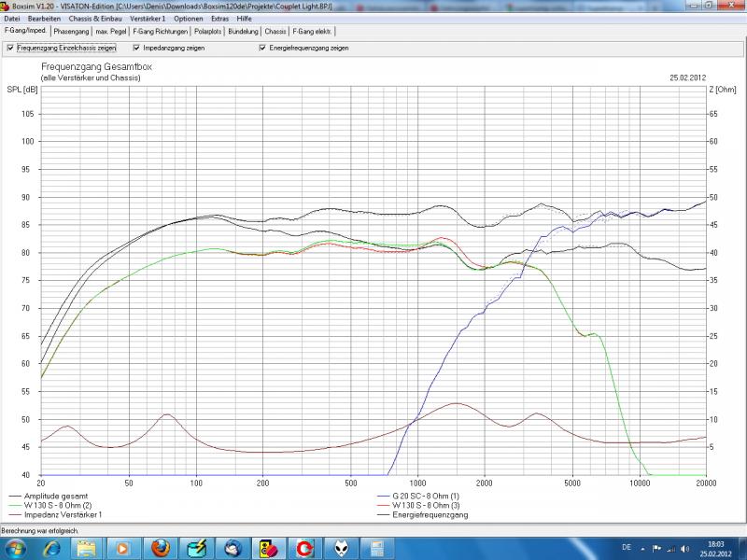
Task: Open the Chassis & Einbau menu
Action: (95, 19)
